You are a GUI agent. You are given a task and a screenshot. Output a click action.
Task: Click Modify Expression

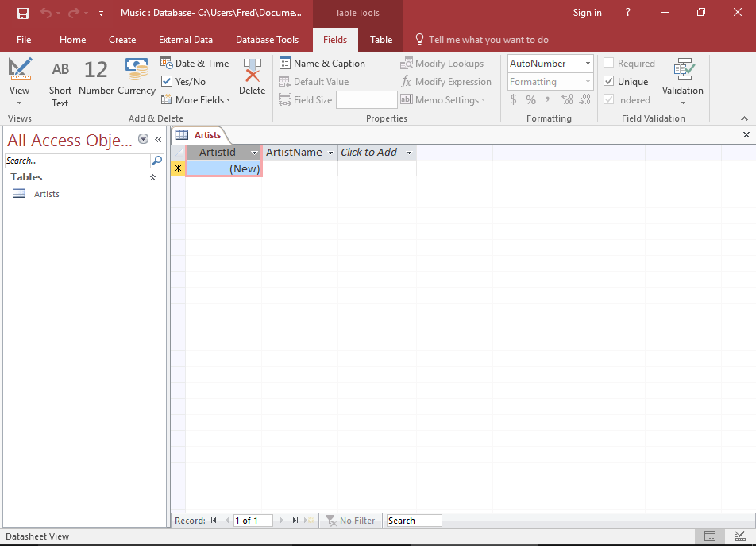click(x=446, y=82)
